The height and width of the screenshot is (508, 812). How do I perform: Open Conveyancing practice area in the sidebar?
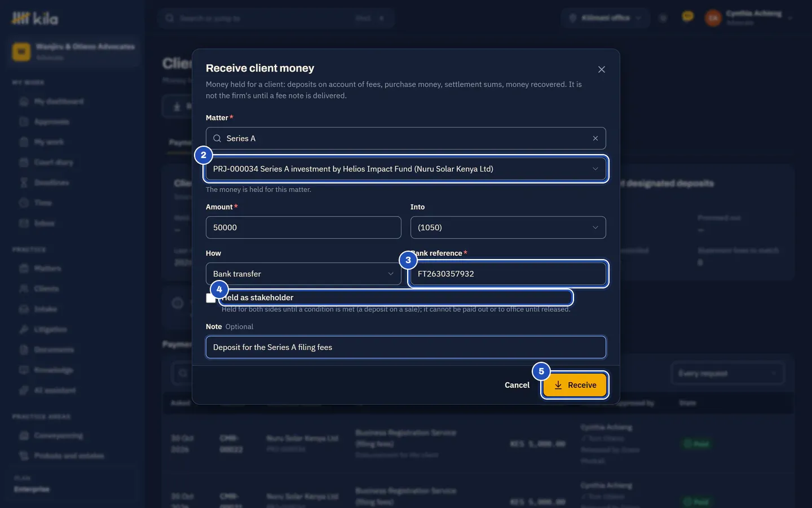(59, 436)
